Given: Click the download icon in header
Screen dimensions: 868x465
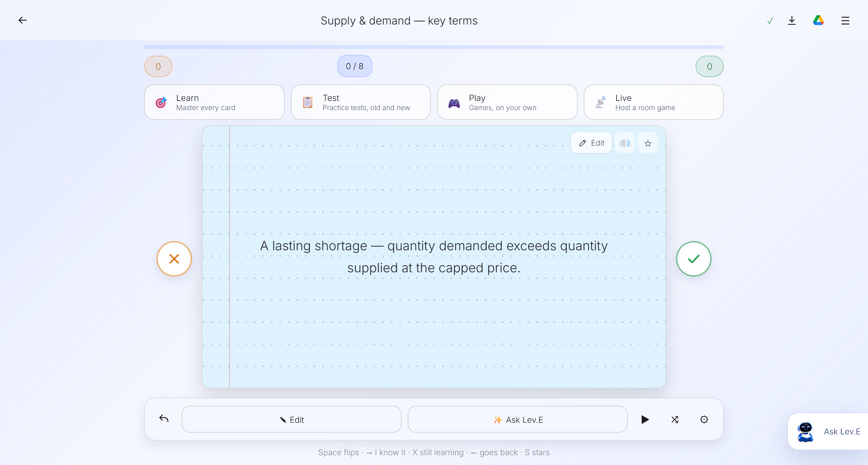Looking at the screenshot, I should (792, 20).
